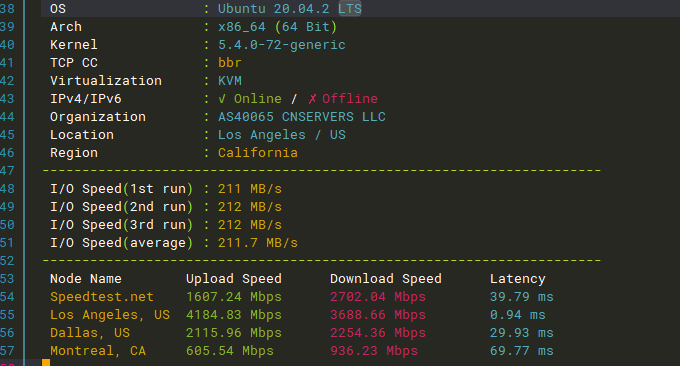Click line number 47 in gutter
The height and width of the screenshot is (366, 680).
7,171
